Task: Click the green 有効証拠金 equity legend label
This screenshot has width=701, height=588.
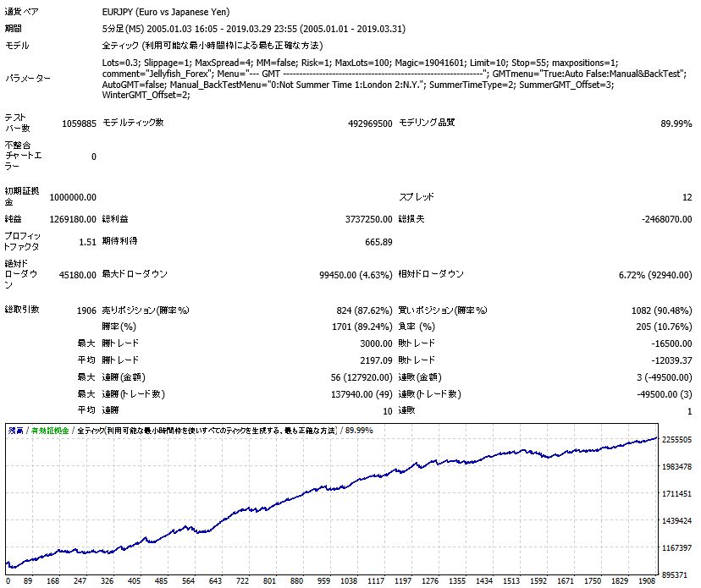Action: [x=50, y=431]
